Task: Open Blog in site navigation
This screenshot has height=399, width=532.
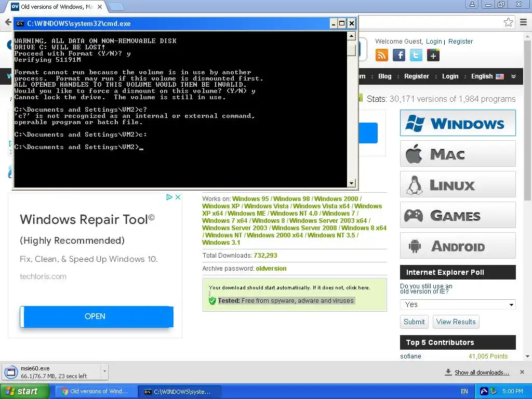Action: 385,76
